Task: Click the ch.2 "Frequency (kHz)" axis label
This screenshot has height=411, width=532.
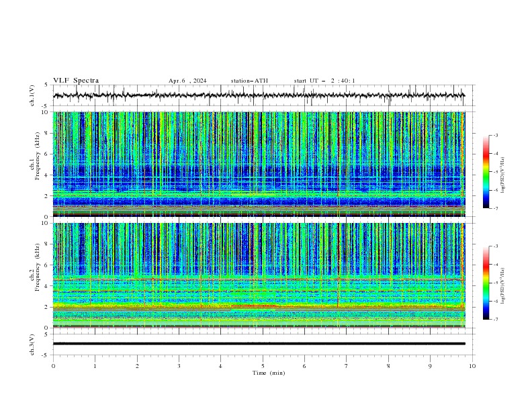Action: pos(37,267)
